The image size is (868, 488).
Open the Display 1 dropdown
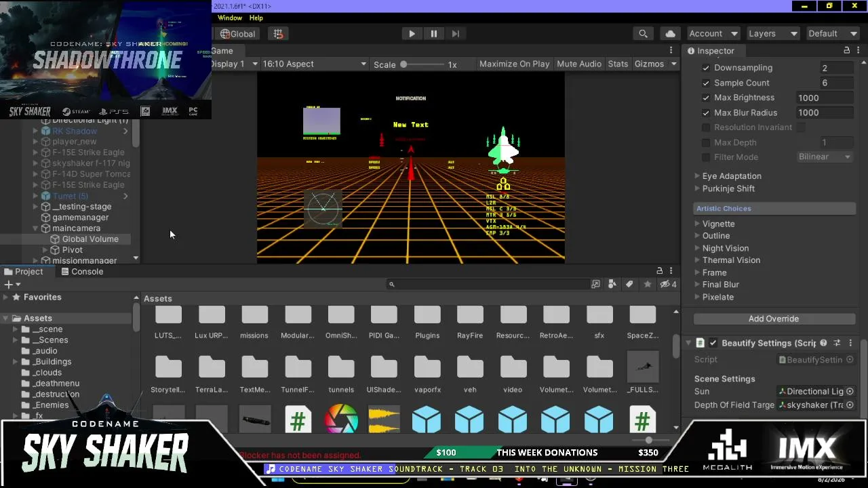(x=235, y=64)
